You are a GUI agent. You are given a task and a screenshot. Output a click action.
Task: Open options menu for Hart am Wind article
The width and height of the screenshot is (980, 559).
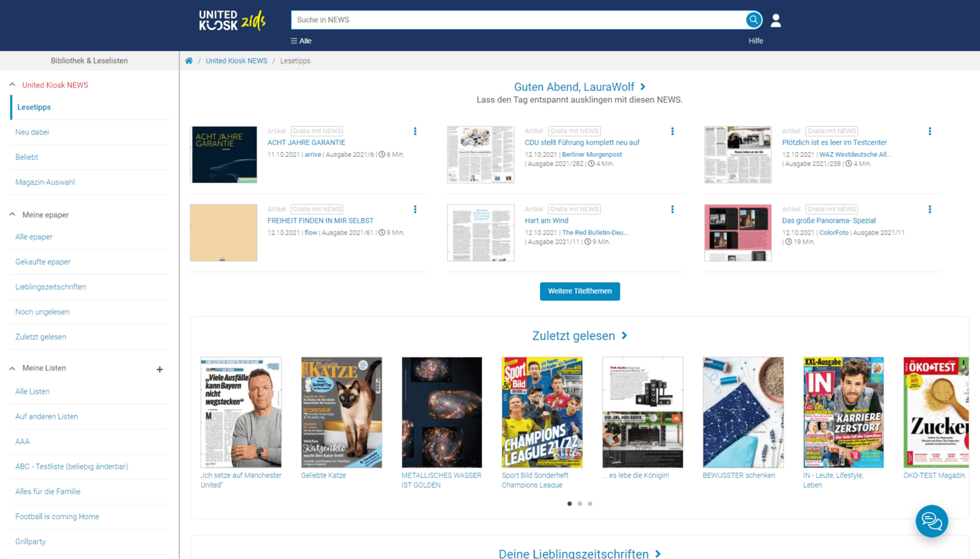672,209
